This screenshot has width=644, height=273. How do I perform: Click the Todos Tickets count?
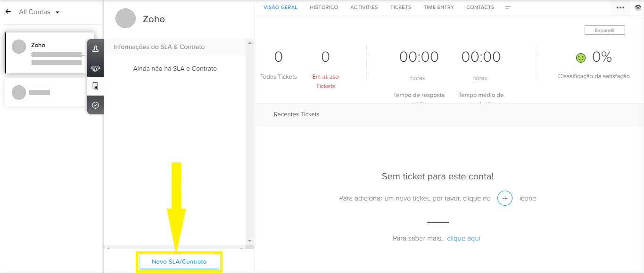pos(279,57)
